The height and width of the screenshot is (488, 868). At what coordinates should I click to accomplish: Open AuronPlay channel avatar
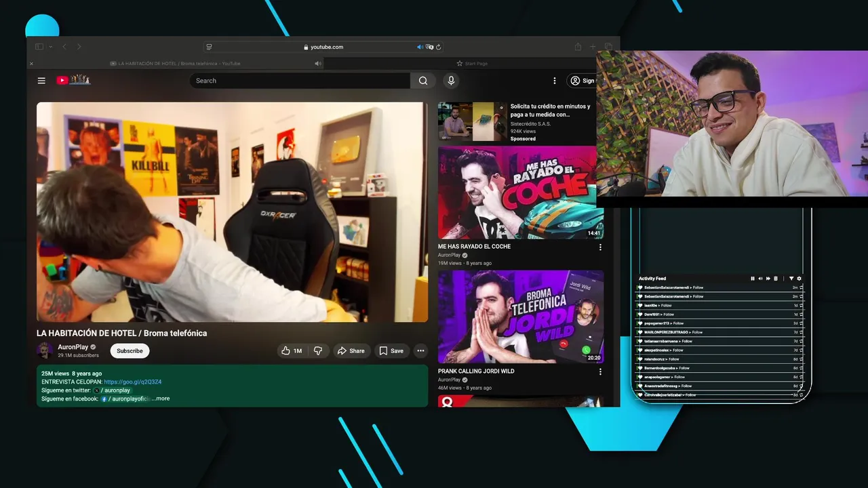pos(45,350)
